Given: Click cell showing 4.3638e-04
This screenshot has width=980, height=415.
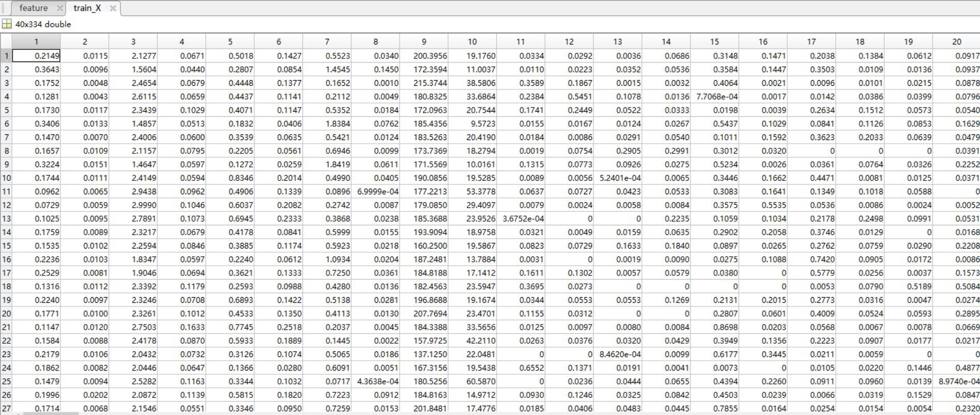Looking at the screenshot, I should click(x=375, y=381).
